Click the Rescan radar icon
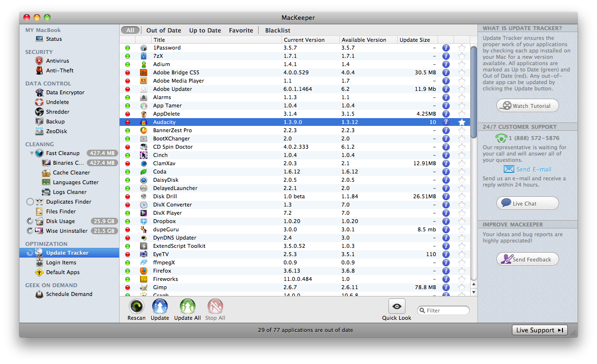597x364 pixels. click(x=137, y=306)
